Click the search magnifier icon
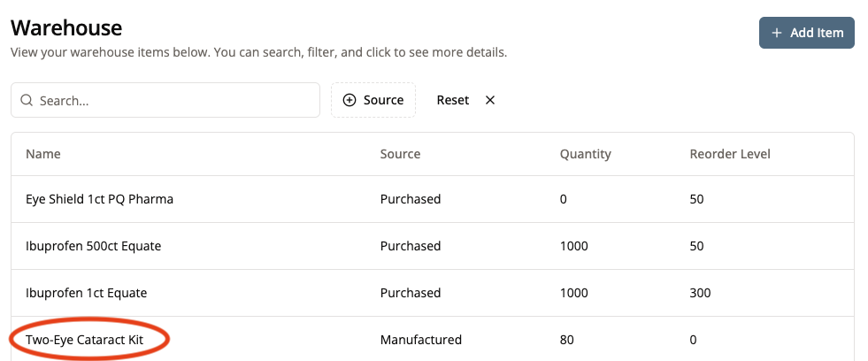This screenshot has width=868, height=361. tap(27, 101)
